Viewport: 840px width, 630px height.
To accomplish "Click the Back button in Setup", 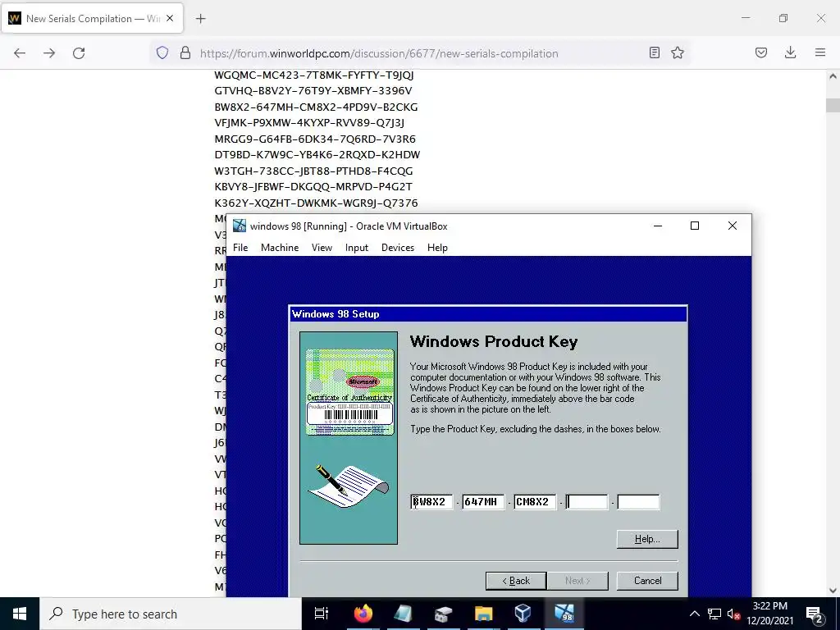I will pos(516,581).
